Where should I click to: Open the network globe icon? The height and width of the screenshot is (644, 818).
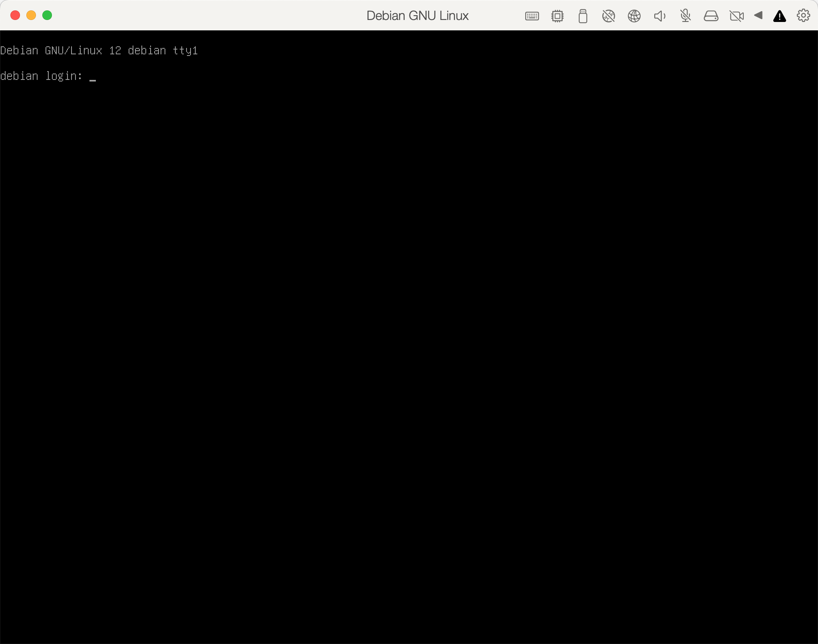coord(634,16)
